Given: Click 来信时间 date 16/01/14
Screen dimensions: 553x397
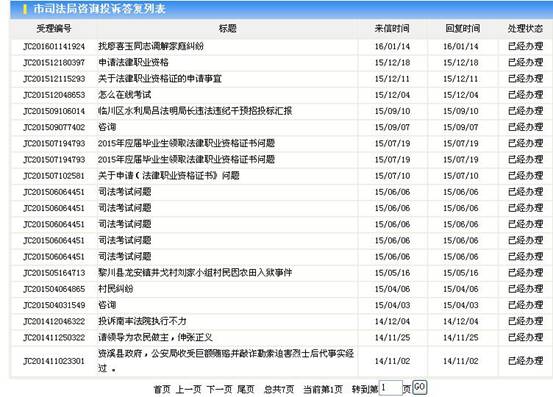Looking at the screenshot, I should pos(392,47).
